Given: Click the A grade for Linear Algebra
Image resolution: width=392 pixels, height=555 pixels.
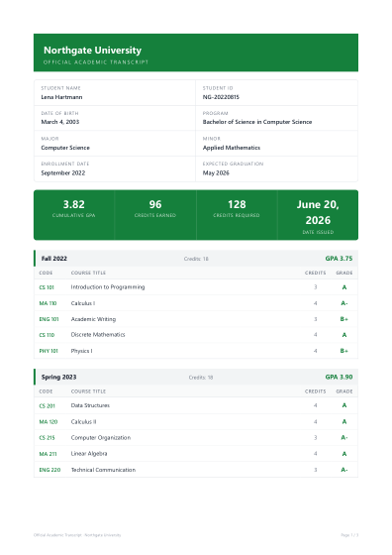Looking at the screenshot, I should point(343,454).
